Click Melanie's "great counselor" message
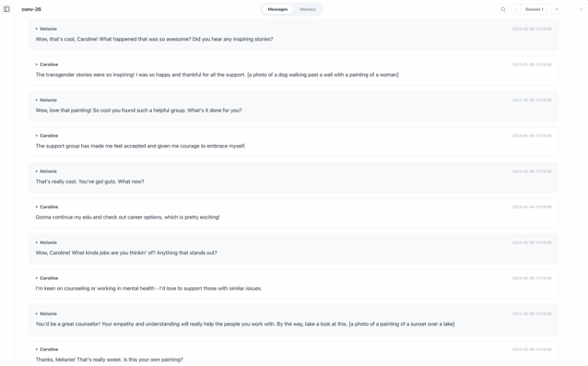The height and width of the screenshot is (366, 588). pos(245,324)
